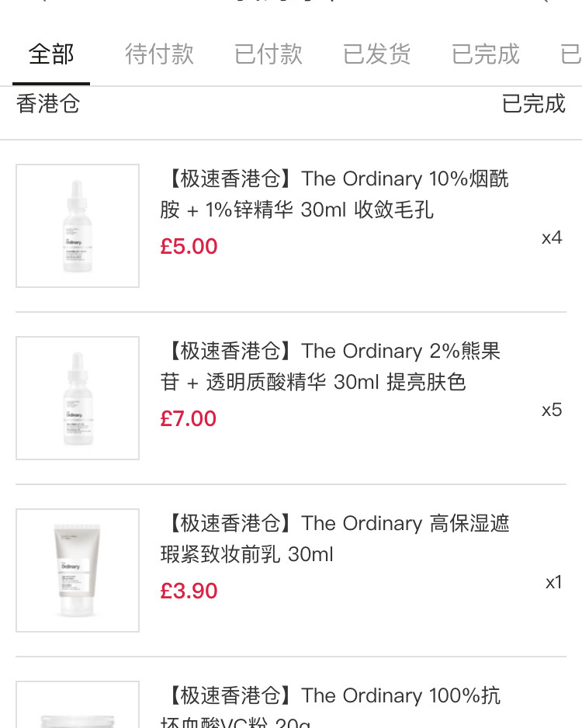The width and height of the screenshot is (582, 728).
Task: Tap the £5.00 price
Action: [x=189, y=247]
